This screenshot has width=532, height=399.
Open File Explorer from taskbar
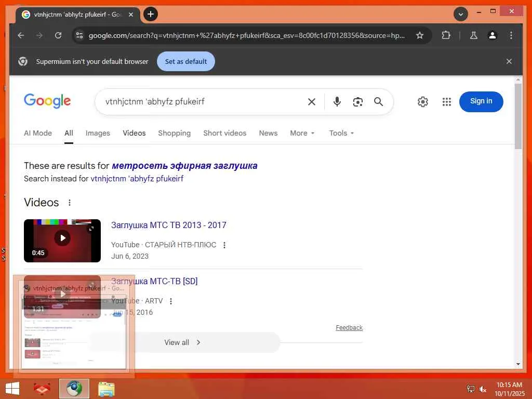tap(106, 389)
